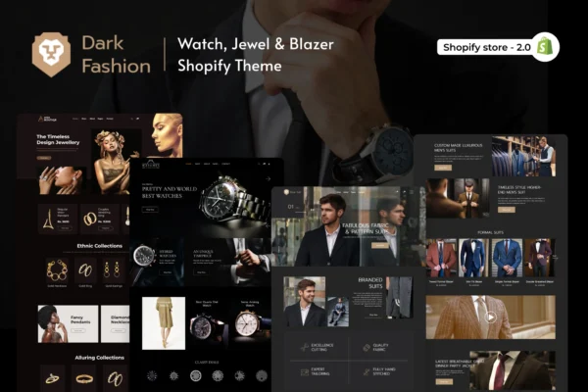Click the 'Formal Suits' heading

click(490, 232)
